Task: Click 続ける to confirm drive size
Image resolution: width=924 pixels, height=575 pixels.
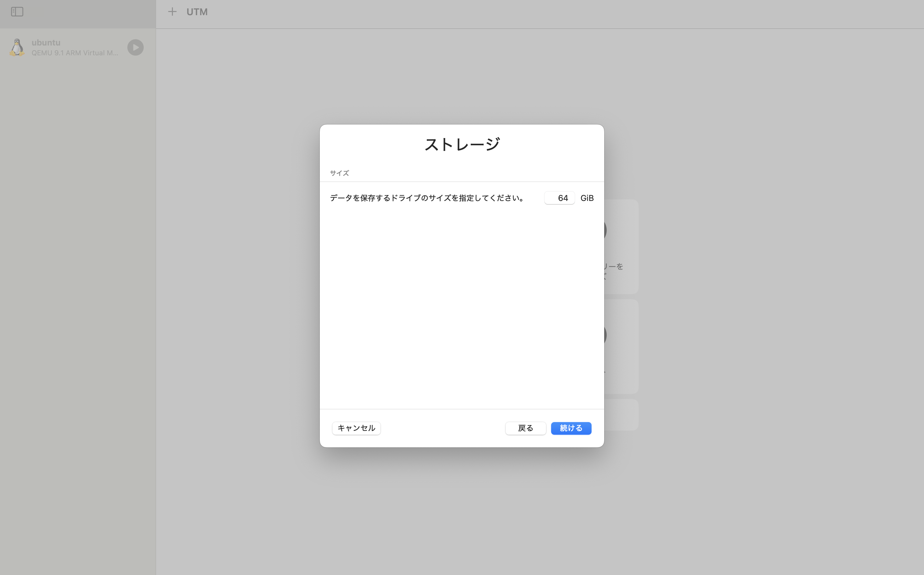Action: [571, 428]
